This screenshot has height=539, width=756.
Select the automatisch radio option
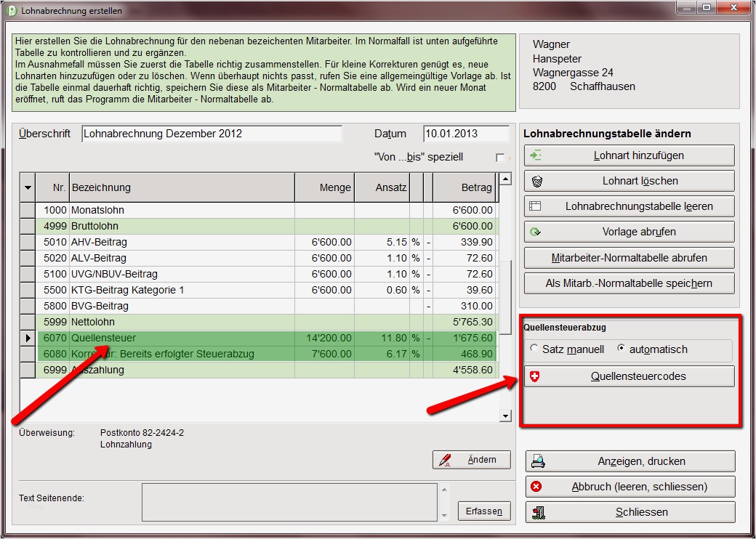tap(622, 348)
